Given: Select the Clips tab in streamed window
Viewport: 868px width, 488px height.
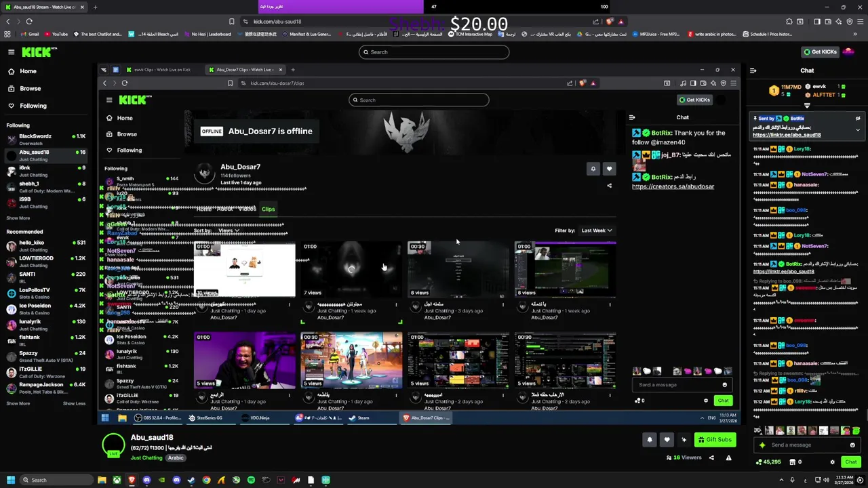Looking at the screenshot, I should (269, 209).
